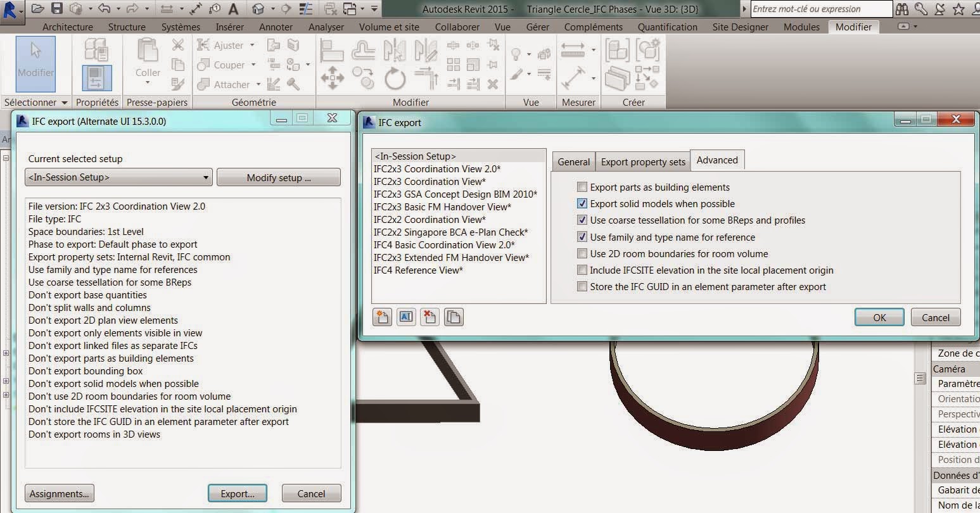Click the Cut scissors icon in Presse-papiers
Screen dimensions: 980x513
click(x=178, y=45)
